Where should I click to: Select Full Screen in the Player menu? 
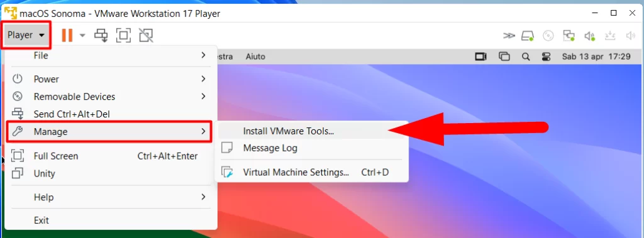point(111,156)
